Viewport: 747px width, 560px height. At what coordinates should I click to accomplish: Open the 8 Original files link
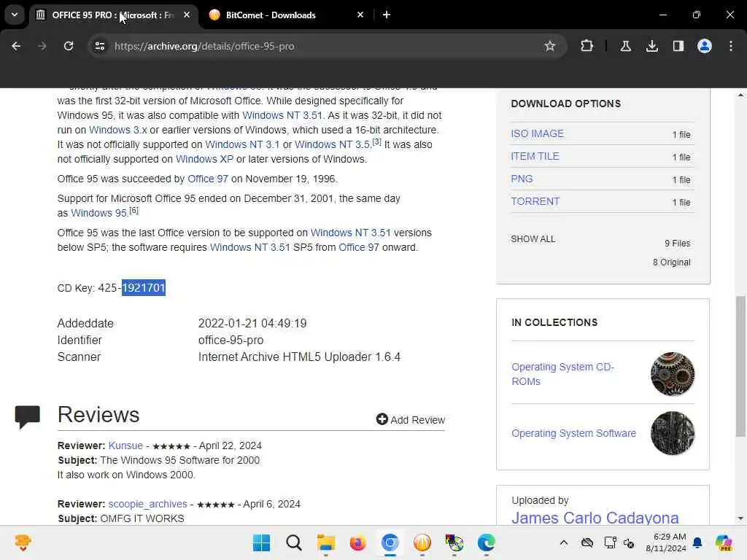click(671, 262)
